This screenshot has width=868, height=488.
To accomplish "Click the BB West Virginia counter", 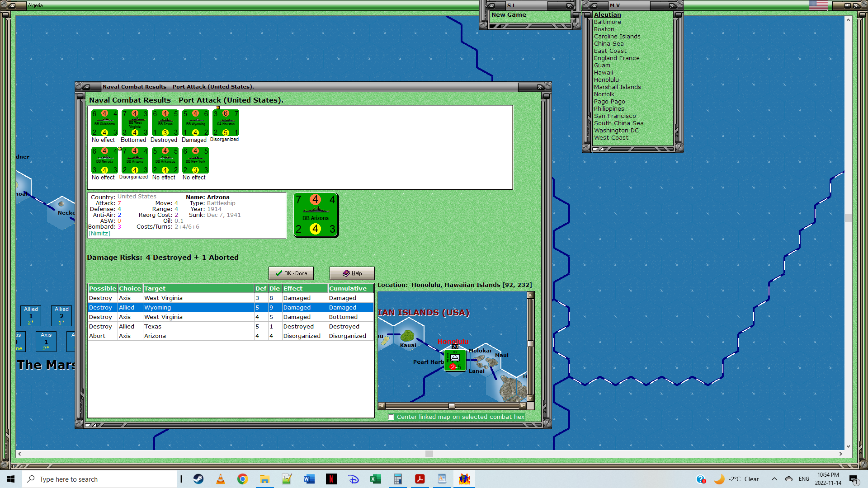I will point(135,122).
